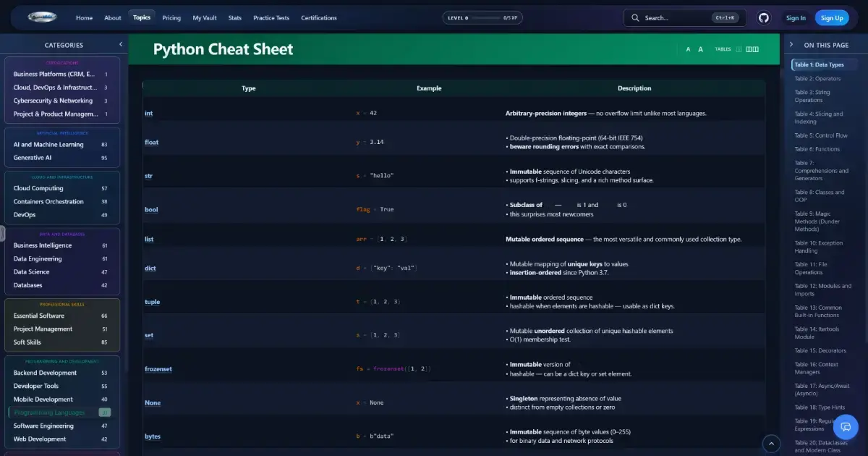
Task: Select Essential Software category
Action: [x=62, y=316]
